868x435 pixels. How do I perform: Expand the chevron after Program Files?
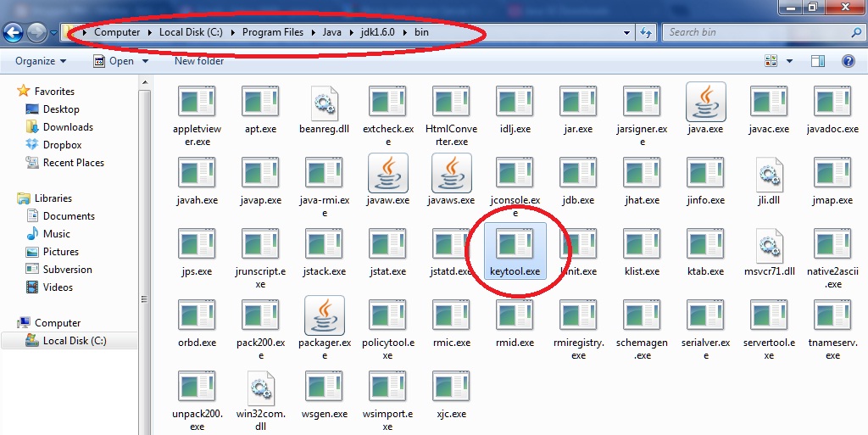(x=314, y=32)
